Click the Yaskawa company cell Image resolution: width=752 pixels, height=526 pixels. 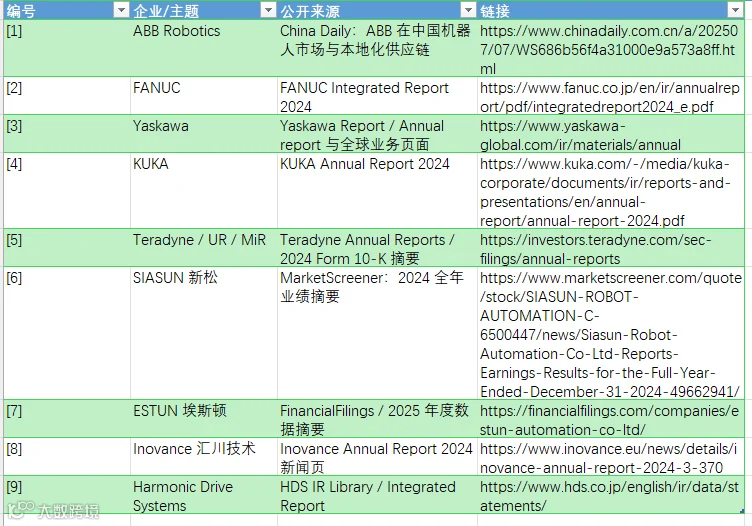tap(203, 134)
